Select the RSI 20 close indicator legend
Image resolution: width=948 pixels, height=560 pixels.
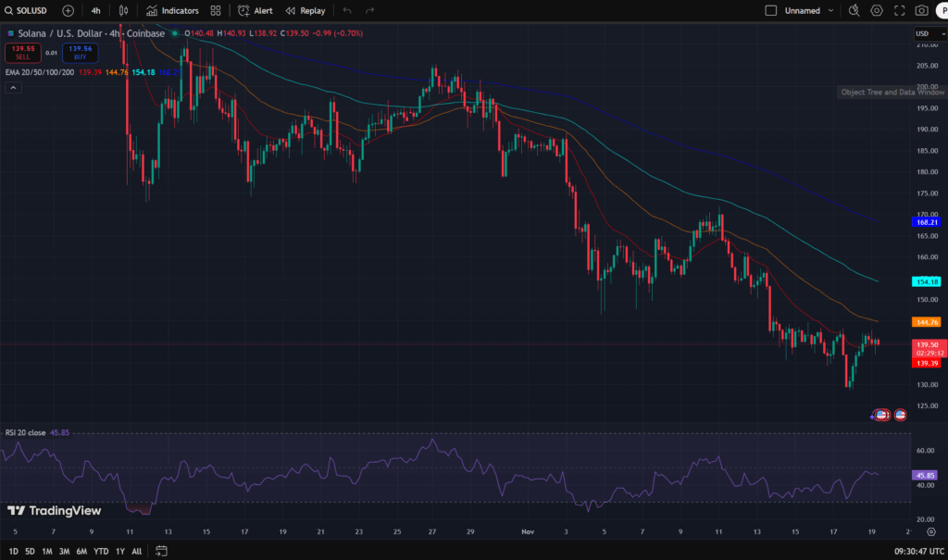pos(25,432)
